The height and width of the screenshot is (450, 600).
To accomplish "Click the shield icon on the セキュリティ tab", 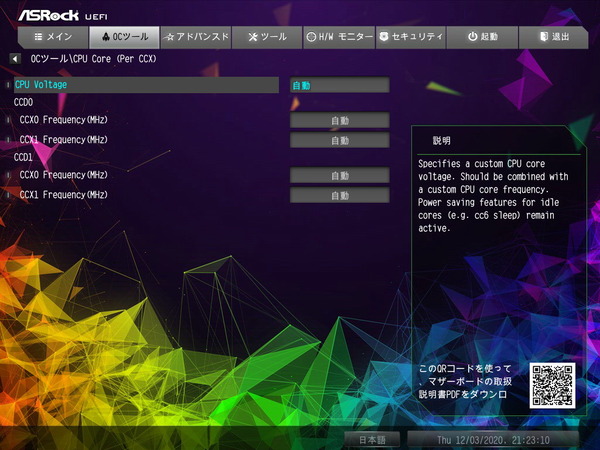I will (x=385, y=37).
